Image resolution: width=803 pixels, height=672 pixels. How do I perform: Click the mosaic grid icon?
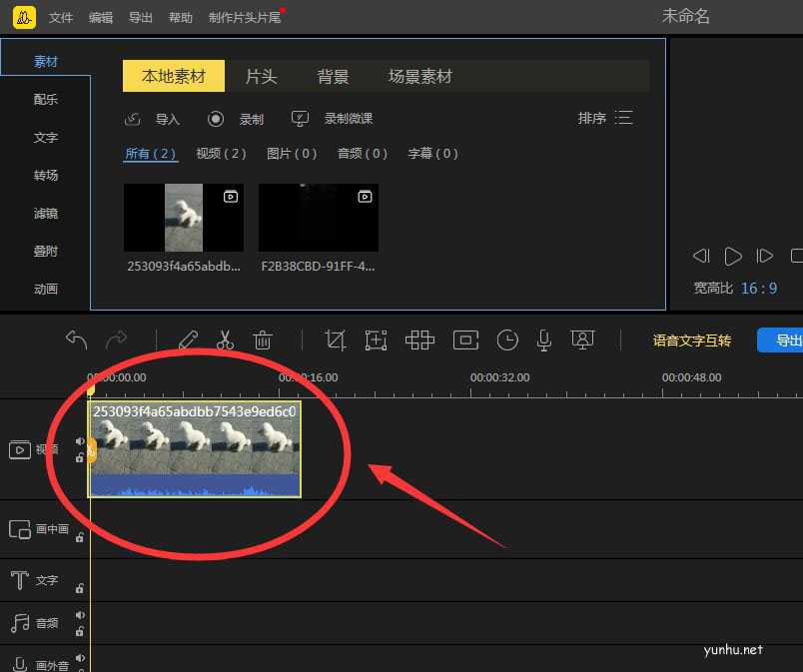pyautogui.click(x=419, y=339)
